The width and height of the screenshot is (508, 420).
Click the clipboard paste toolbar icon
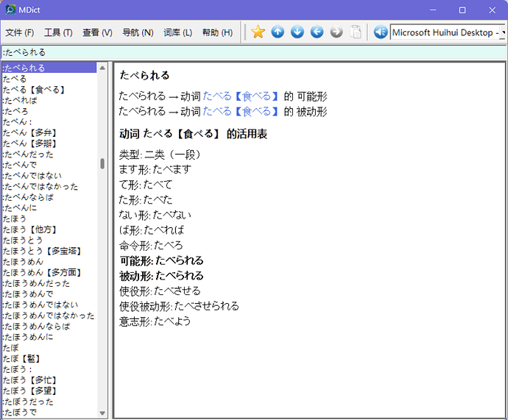tap(356, 32)
